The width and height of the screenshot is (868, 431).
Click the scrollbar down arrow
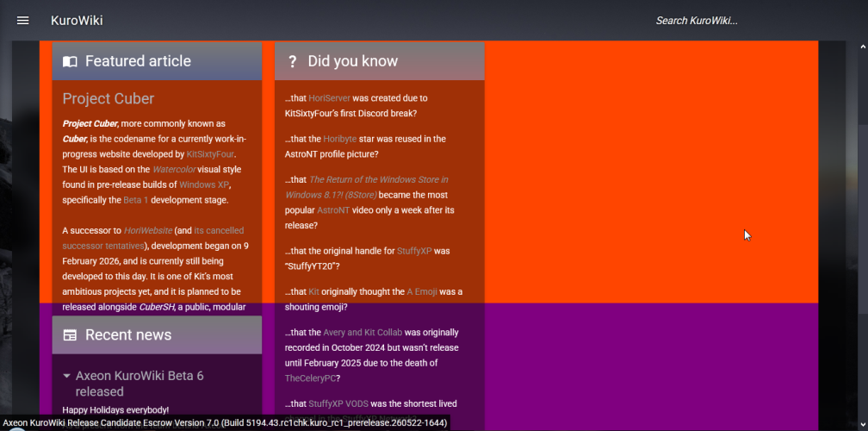click(863, 426)
